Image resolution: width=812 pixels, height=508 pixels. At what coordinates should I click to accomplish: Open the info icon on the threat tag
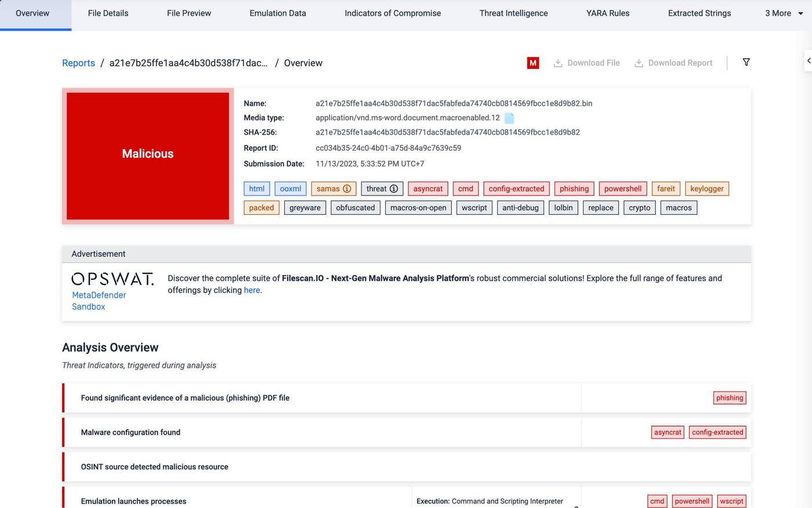394,188
